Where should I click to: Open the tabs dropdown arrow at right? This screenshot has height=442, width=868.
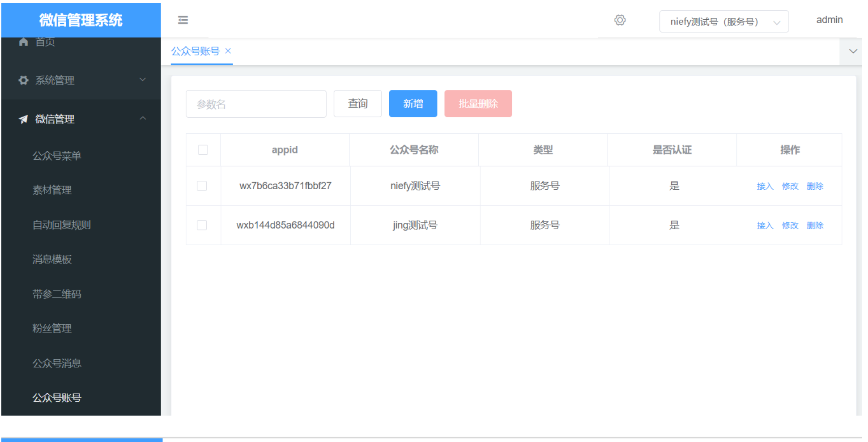[853, 51]
